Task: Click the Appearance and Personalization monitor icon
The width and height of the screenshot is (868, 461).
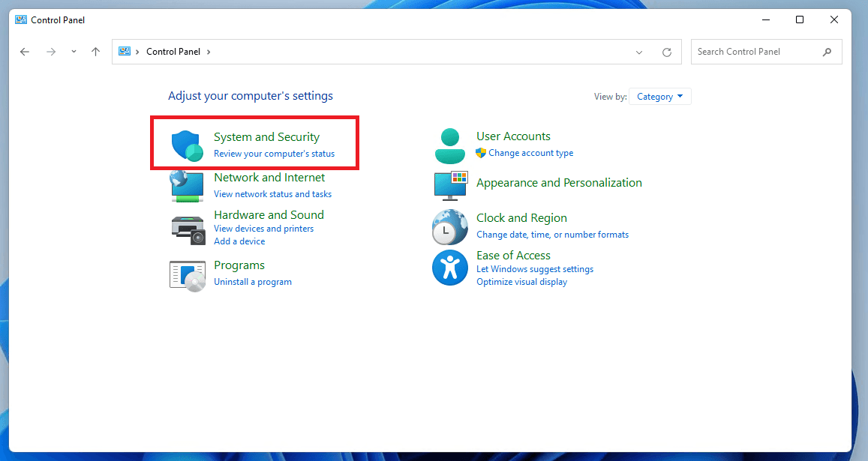Action: pyautogui.click(x=451, y=186)
